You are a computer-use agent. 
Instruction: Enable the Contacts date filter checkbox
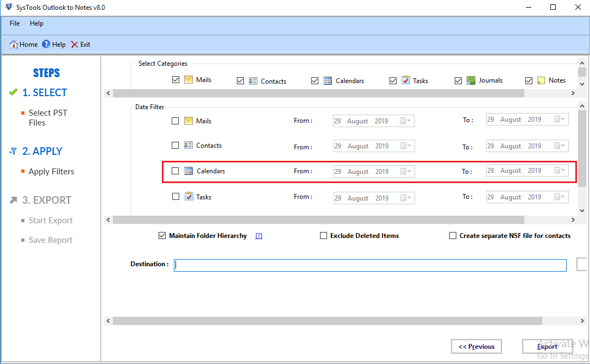click(175, 145)
